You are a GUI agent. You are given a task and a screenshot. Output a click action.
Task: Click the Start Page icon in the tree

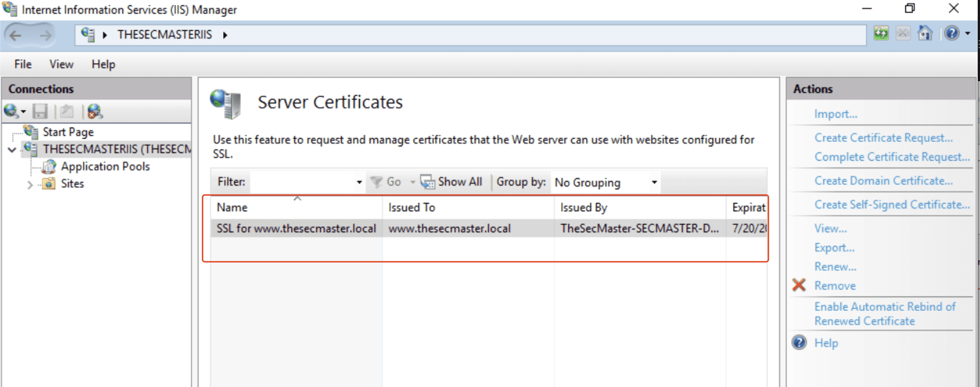pos(31,132)
